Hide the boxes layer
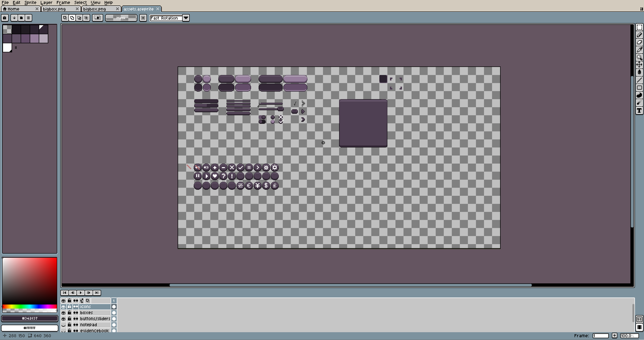Image resolution: width=644 pixels, height=340 pixels. tap(63, 313)
